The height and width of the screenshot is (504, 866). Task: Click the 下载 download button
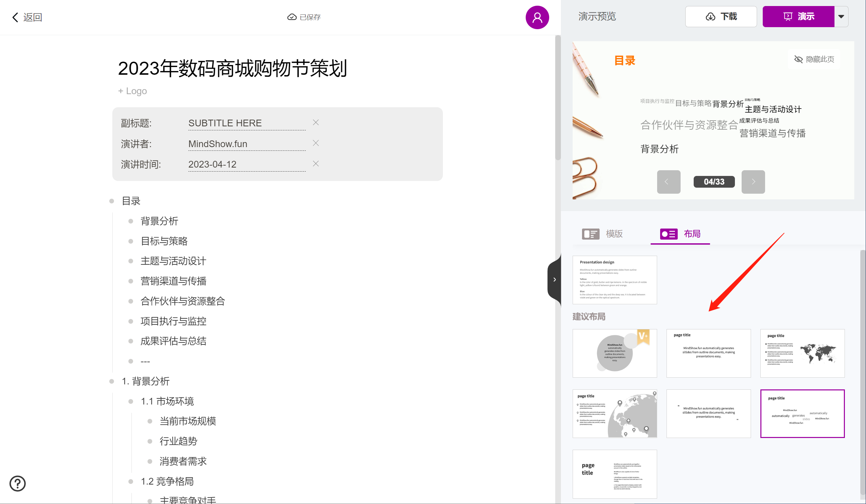(x=720, y=16)
